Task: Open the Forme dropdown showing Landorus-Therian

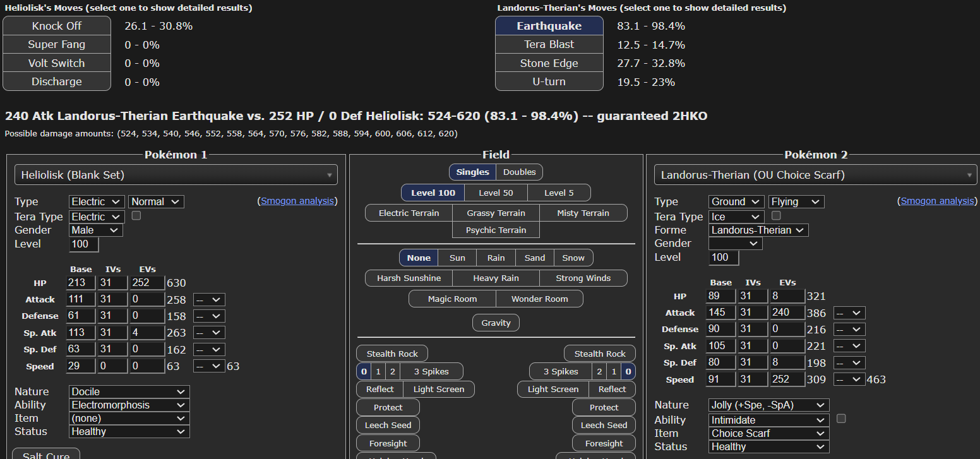Action: 758,230
